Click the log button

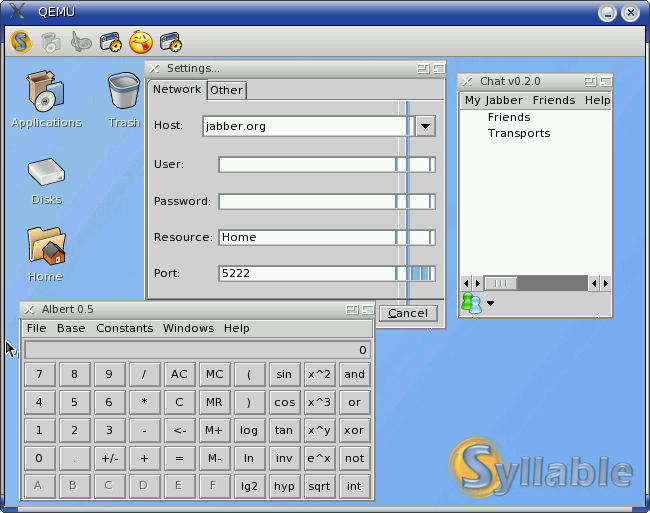pos(249,430)
